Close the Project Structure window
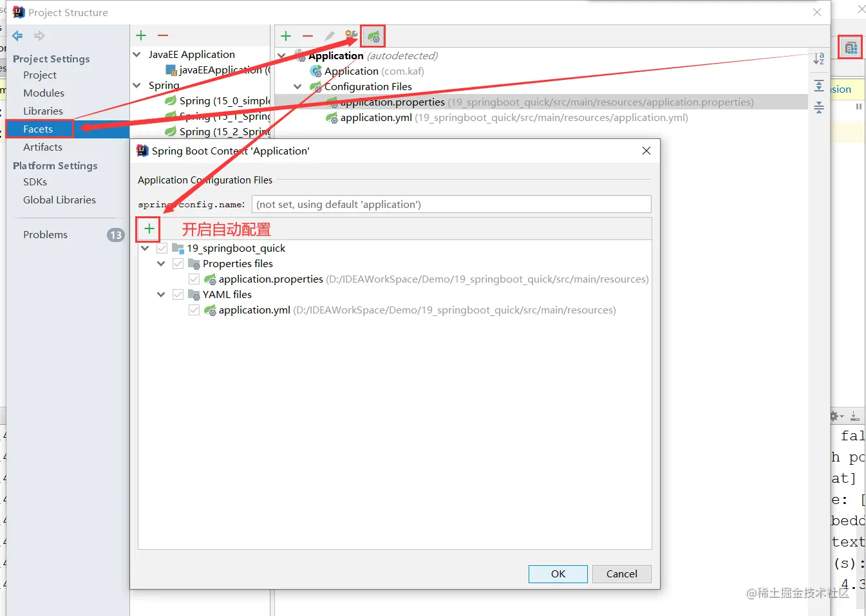Screen dimensions: 866x616 coord(817,12)
